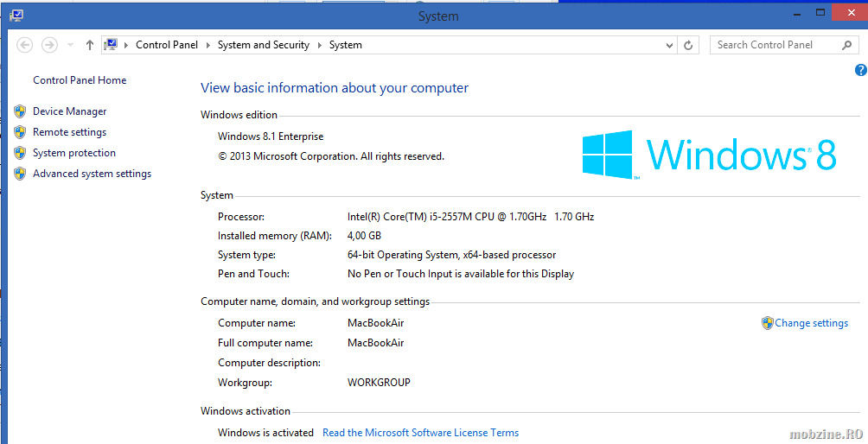
Task: Click Change settings link
Action: (811, 323)
